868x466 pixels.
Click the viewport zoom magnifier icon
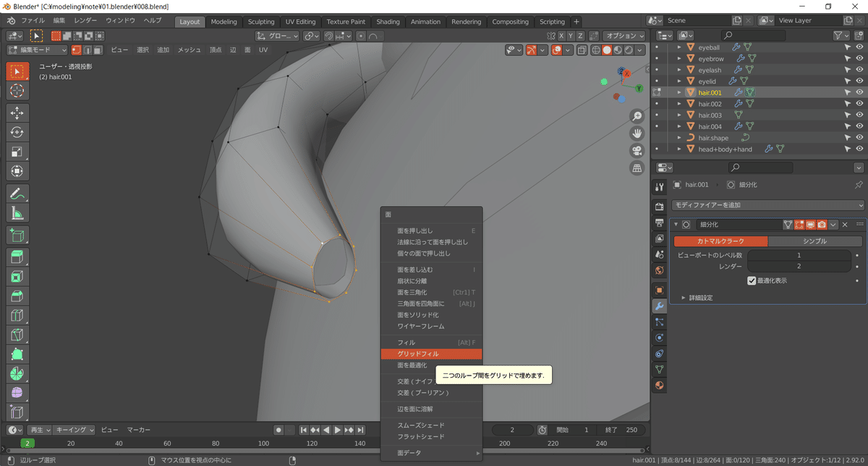(637, 116)
